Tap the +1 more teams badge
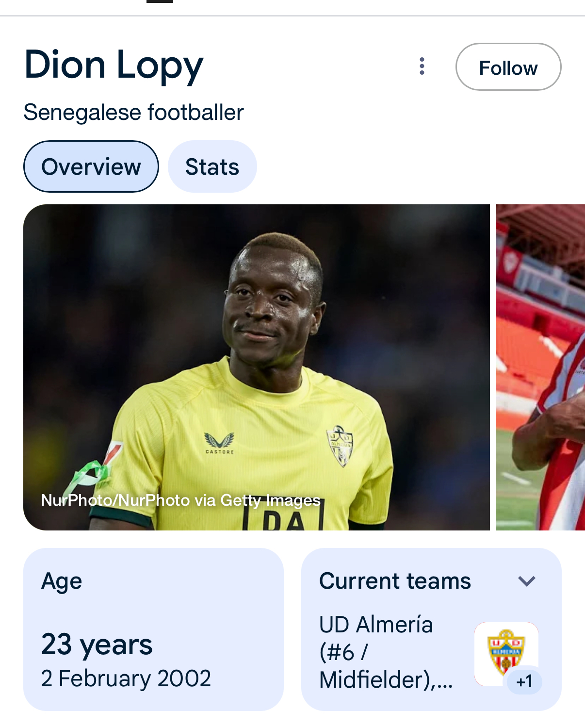585x728 pixels. point(524,681)
